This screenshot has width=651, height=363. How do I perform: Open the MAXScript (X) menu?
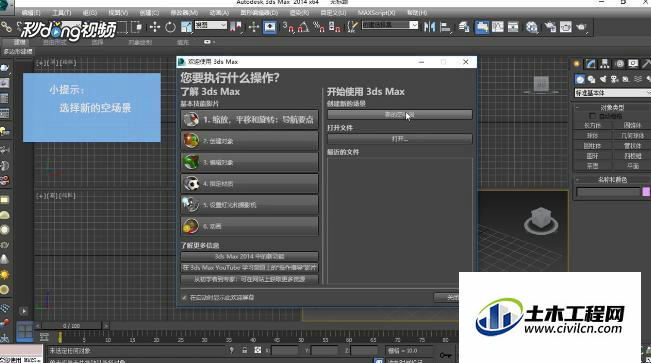[x=376, y=13]
